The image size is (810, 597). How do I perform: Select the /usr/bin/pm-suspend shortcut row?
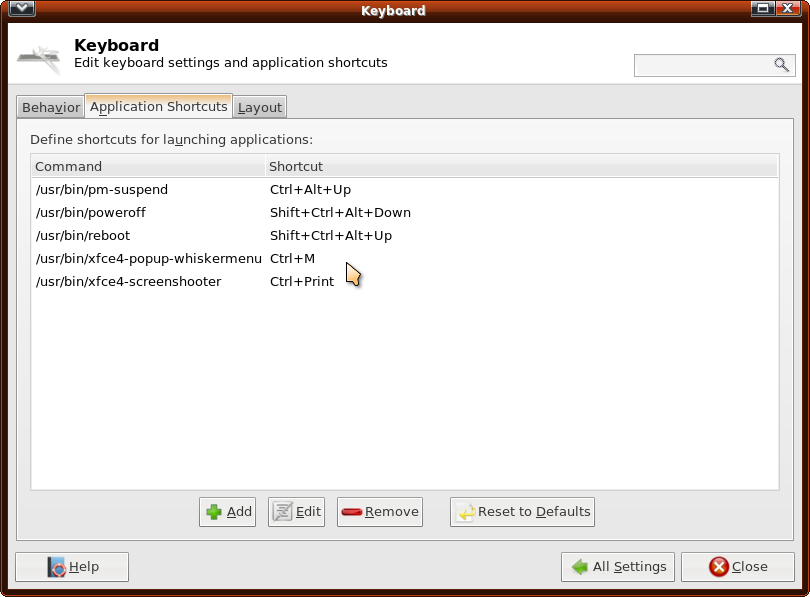(x=102, y=190)
